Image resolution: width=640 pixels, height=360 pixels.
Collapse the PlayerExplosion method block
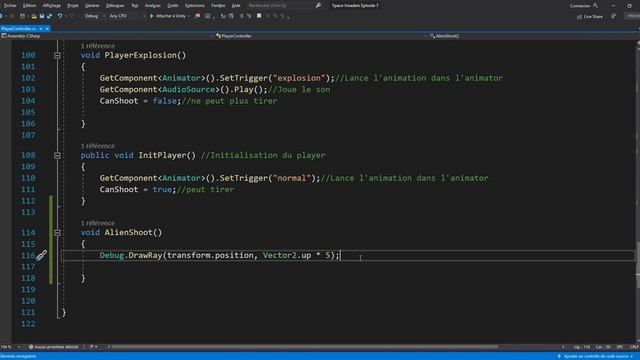(57, 56)
